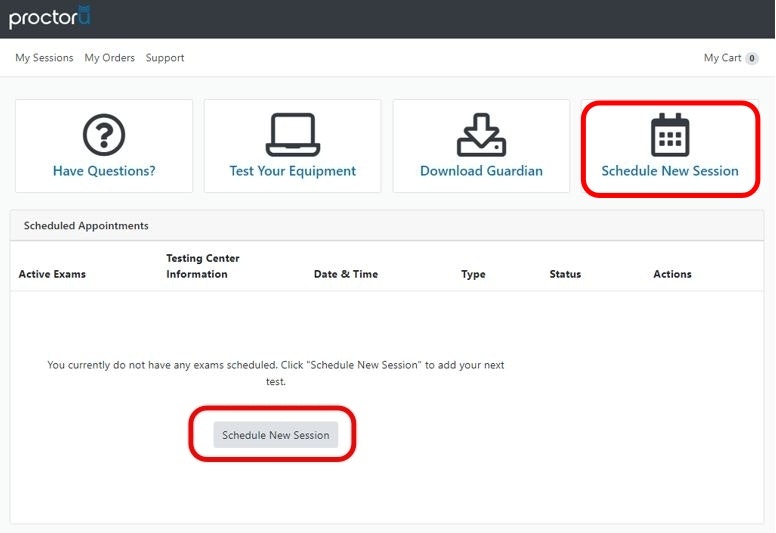This screenshot has height=533, width=776.
Task: Click the cart item count badge
Action: click(x=752, y=58)
